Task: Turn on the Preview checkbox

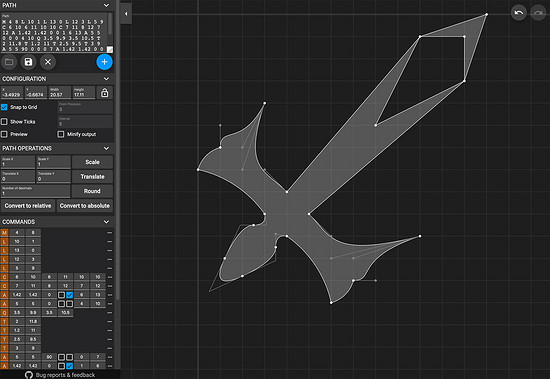Action: click(x=4, y=134)
